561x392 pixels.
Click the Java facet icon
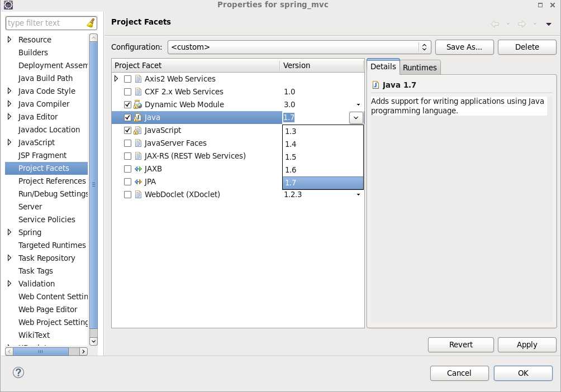pos(138,117)
